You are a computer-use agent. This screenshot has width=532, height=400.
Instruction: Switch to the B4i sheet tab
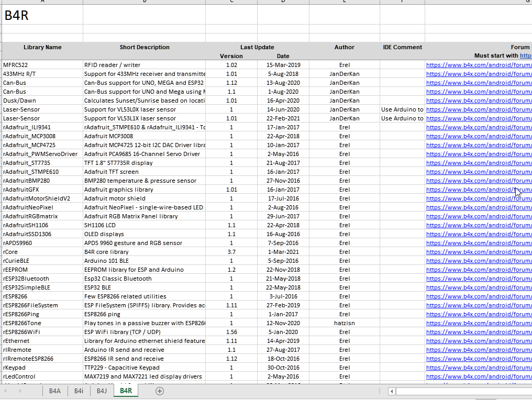tap(79, 391)
